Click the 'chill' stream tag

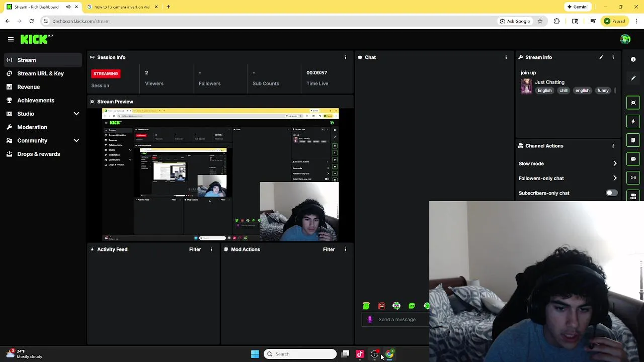[x=563, y=90]
